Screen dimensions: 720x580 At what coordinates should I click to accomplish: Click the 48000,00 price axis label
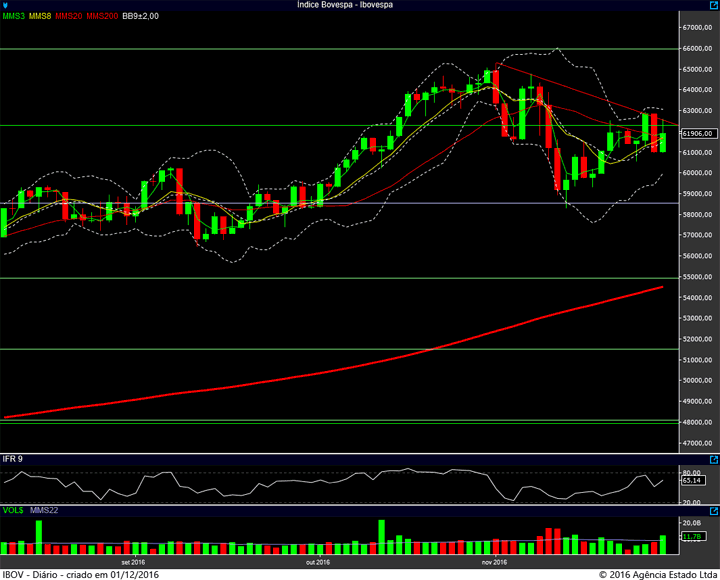[698, 422]
